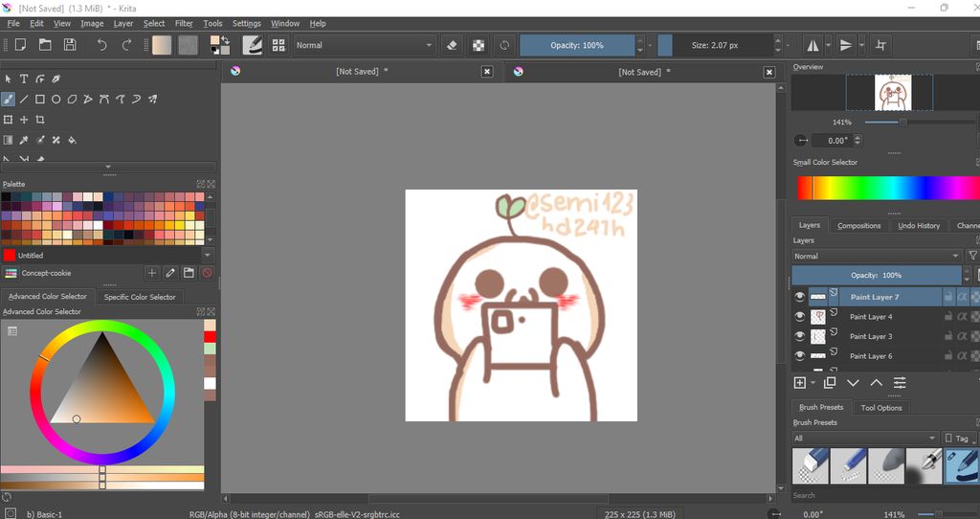Toggle lock on Paint Layer 4
This screenshot has width=980, height=519.
948,316
